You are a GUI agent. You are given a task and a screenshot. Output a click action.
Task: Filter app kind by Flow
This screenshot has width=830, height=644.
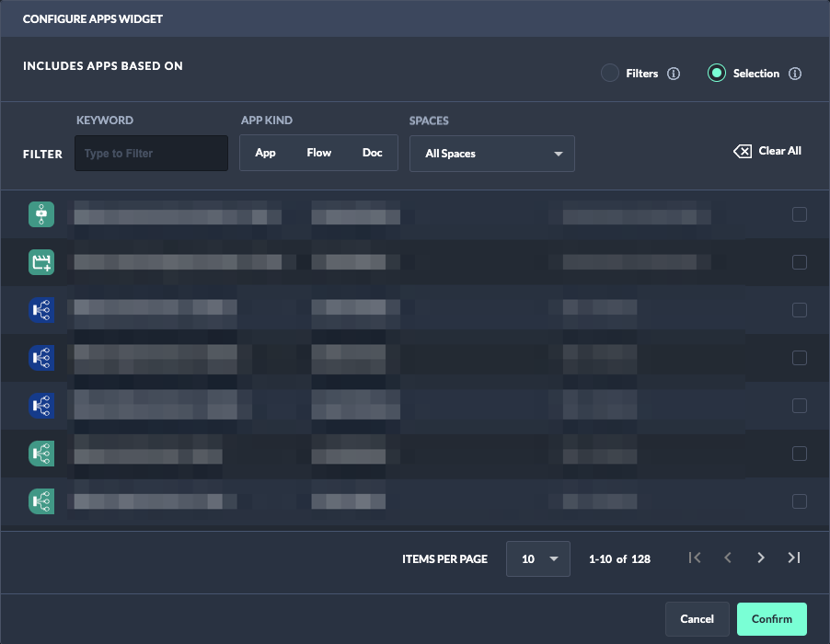pos(319,153)
